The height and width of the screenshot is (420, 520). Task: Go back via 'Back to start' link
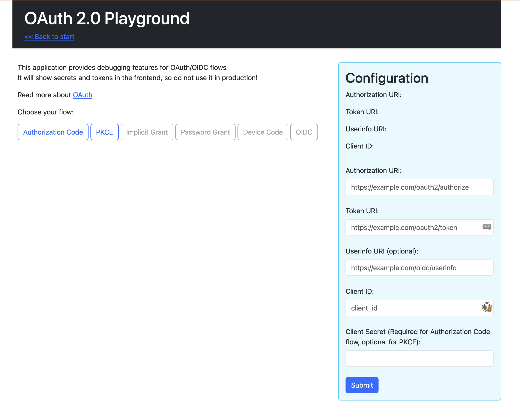49,36
